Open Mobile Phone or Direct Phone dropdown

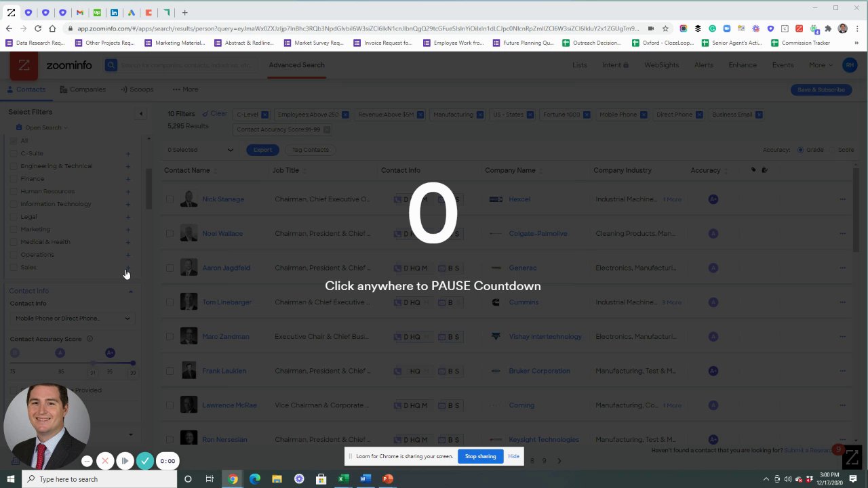(72, 319)
